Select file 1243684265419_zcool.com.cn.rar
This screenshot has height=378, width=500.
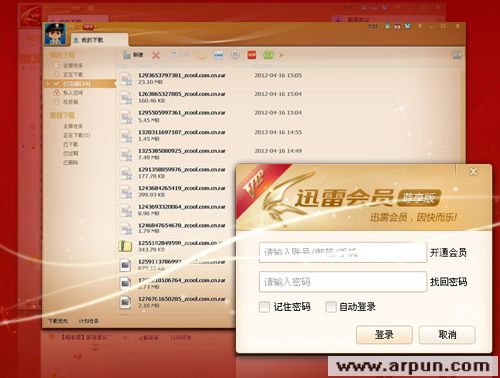click(x=182, y=188)
